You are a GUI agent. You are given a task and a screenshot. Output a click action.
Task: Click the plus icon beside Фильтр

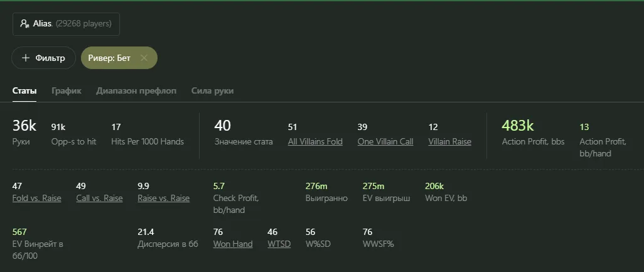(26, 58)
